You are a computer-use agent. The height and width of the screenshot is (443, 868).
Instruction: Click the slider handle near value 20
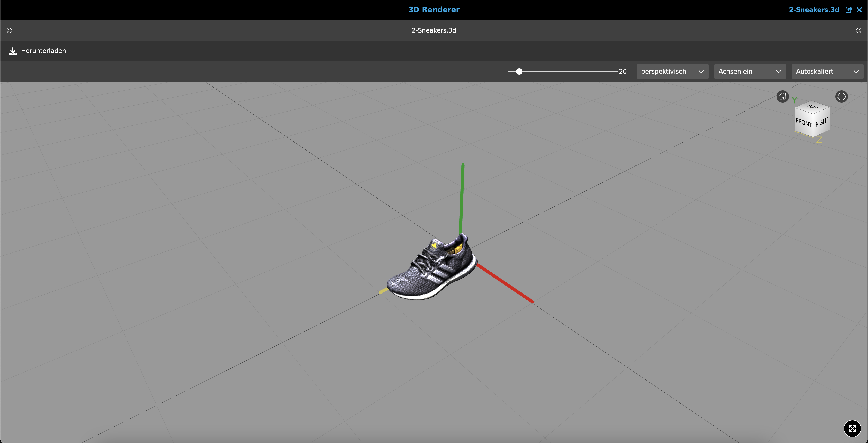pos(519,71)
